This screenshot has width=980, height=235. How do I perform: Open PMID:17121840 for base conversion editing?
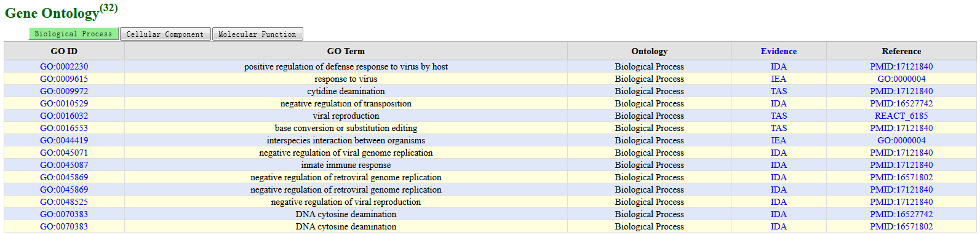[x=901, y=128]
